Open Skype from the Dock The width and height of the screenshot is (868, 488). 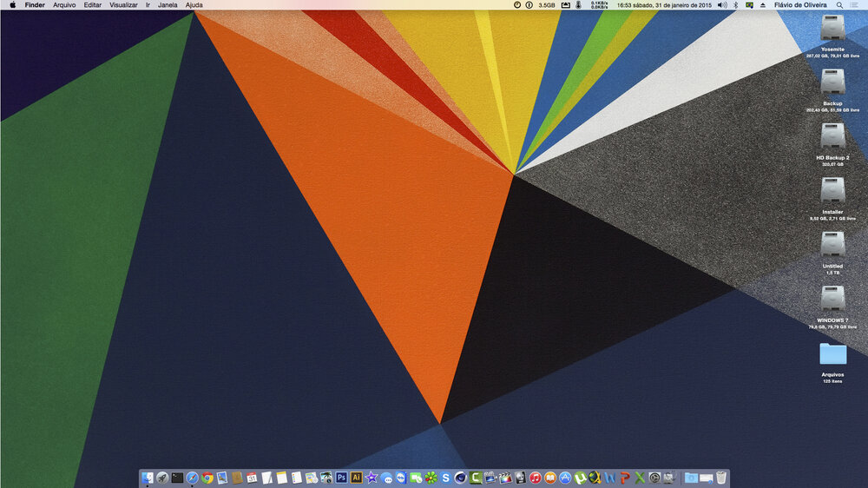tap(445, 478)
